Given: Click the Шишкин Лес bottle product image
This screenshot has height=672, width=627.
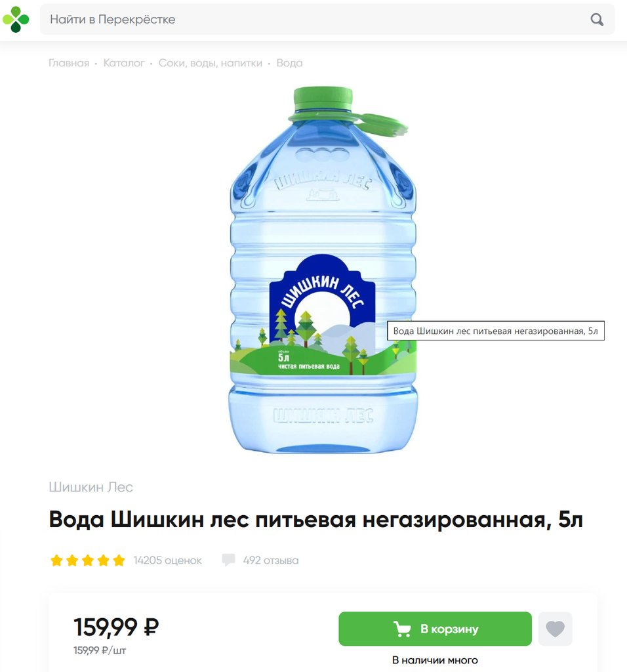Looking at the screenshot, I should pyautogui.click(x=323, y=270).
